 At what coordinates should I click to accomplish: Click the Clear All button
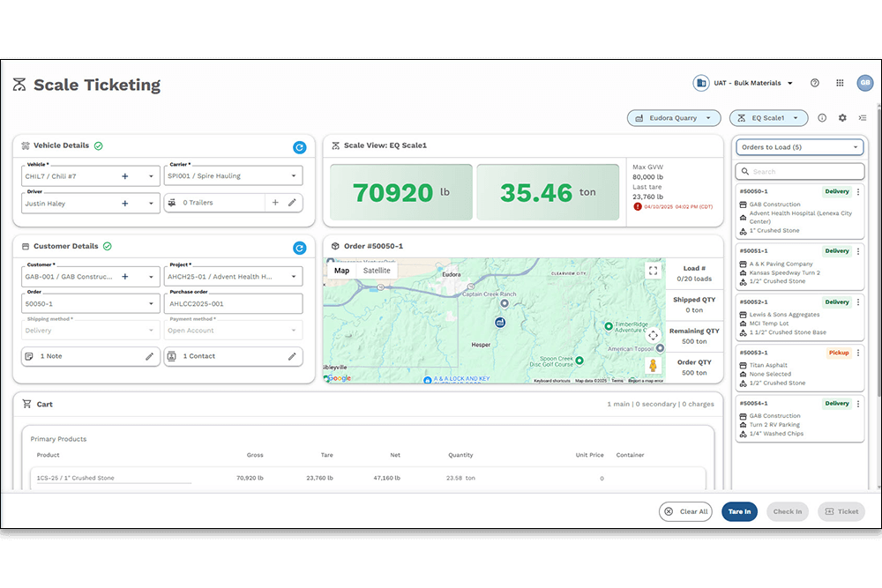pyautogui.click(x=685, y=511)
